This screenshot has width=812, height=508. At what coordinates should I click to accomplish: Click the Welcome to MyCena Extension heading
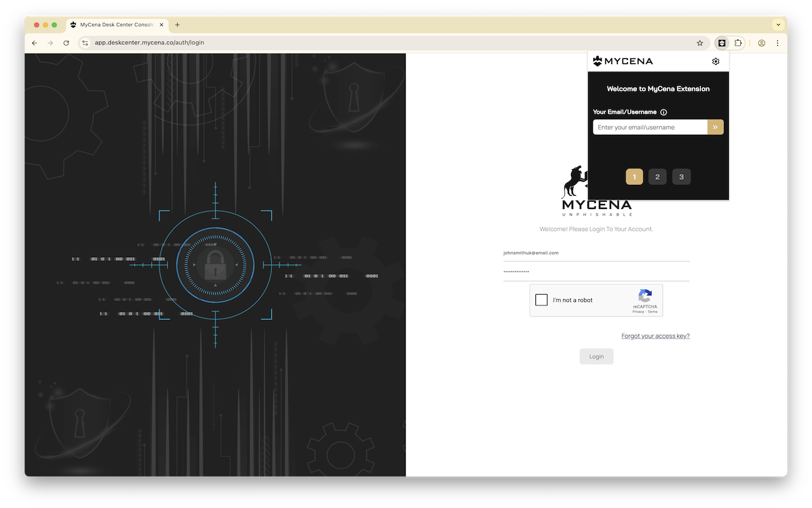tap(658, 89)
